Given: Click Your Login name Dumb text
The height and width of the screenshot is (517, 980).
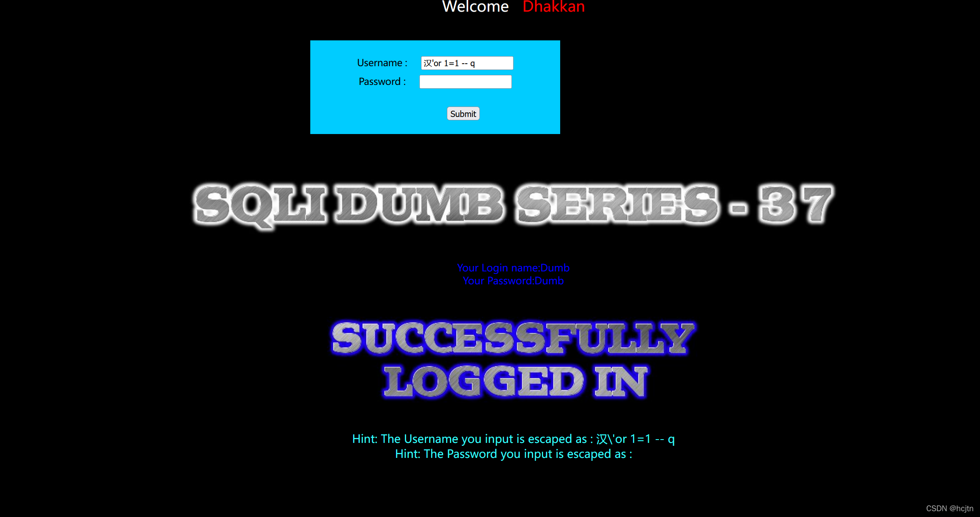Looking at the screenshot, I should 514,268.
